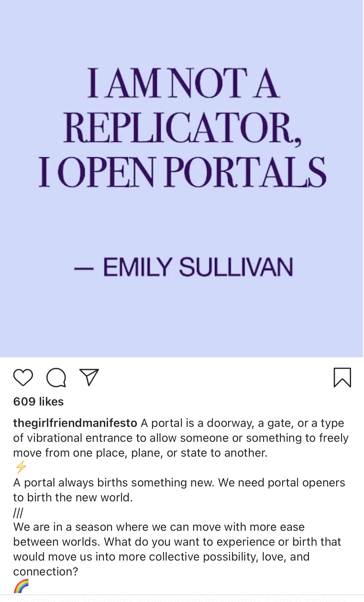Screen dimensions: 364x602
Task: Tap the lightning bolt emoji in caption
Action: tap(21, 467)
